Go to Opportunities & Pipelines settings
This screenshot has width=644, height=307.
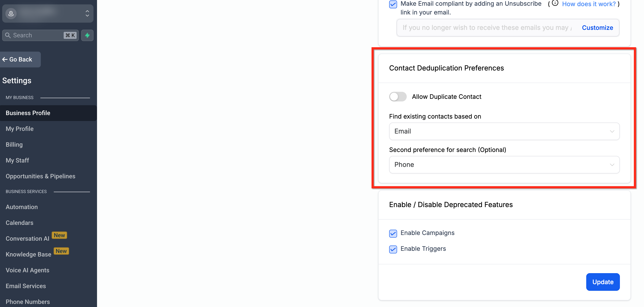41,176
